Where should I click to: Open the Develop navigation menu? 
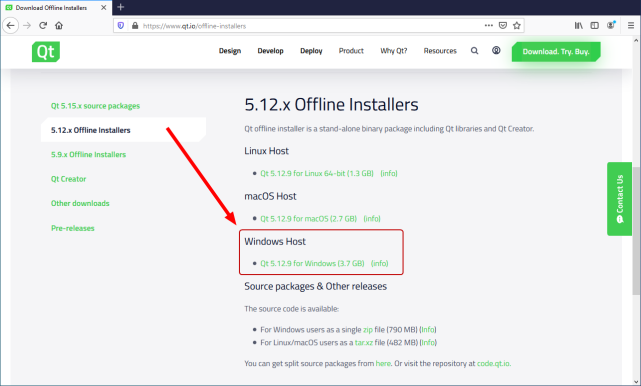click(270, 51)
